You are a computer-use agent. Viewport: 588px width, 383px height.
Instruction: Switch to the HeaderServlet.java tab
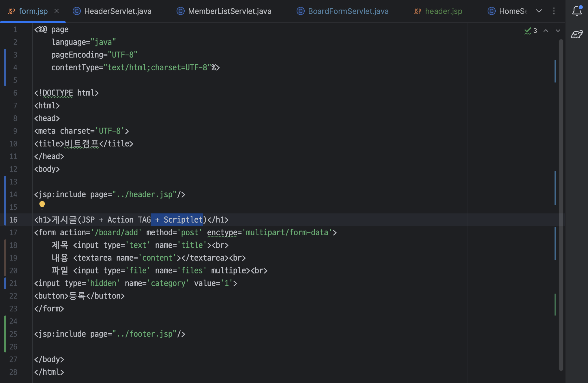(x=117, y=11)
